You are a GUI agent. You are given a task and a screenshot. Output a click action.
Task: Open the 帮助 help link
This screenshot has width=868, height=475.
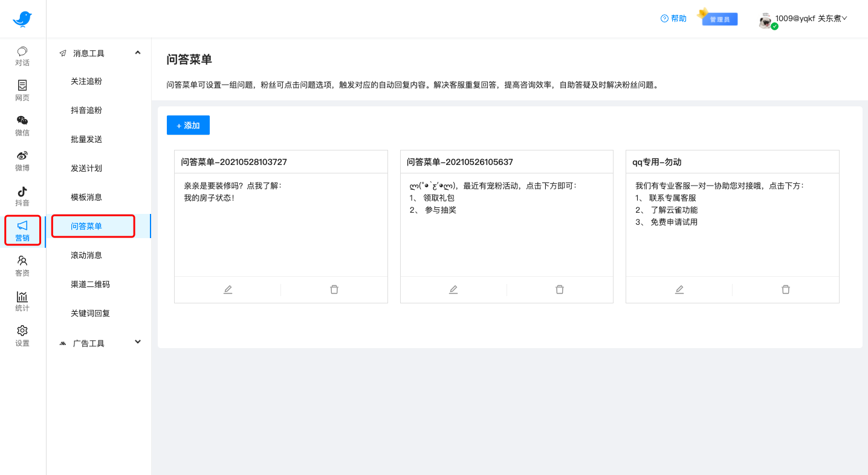(x=673, y=19)
